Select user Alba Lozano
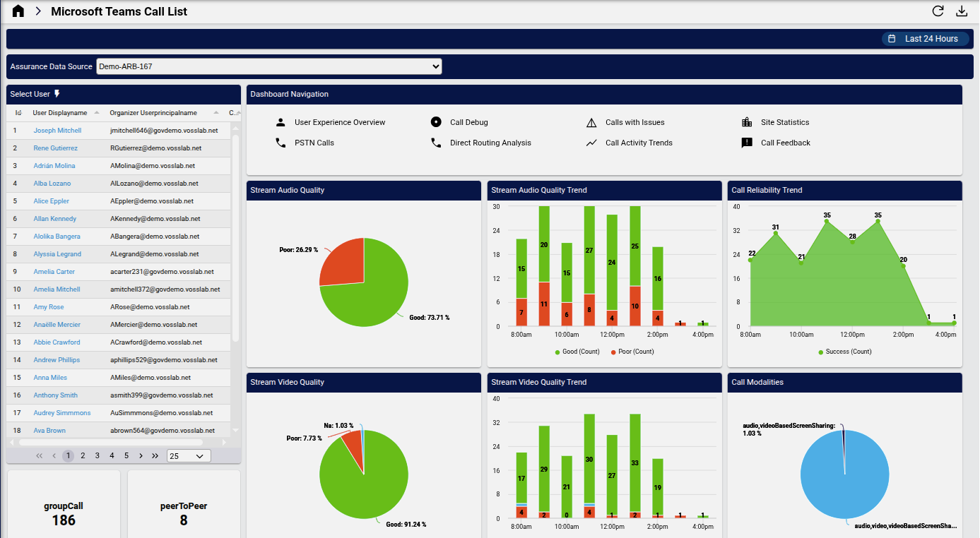The width and height of the screenshot is (980, 538). [52, 184]
